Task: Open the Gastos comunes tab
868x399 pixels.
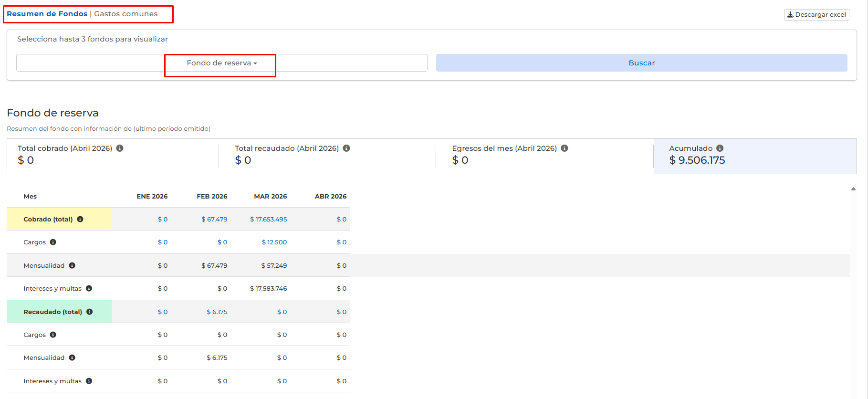Action: pyautogui.click(x=126, y=14)
